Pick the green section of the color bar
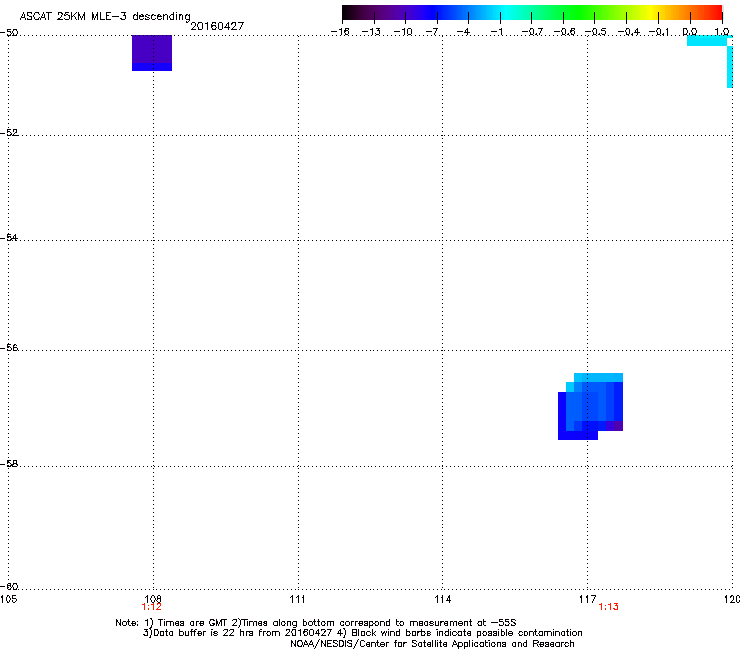 [x=579, y=12]
